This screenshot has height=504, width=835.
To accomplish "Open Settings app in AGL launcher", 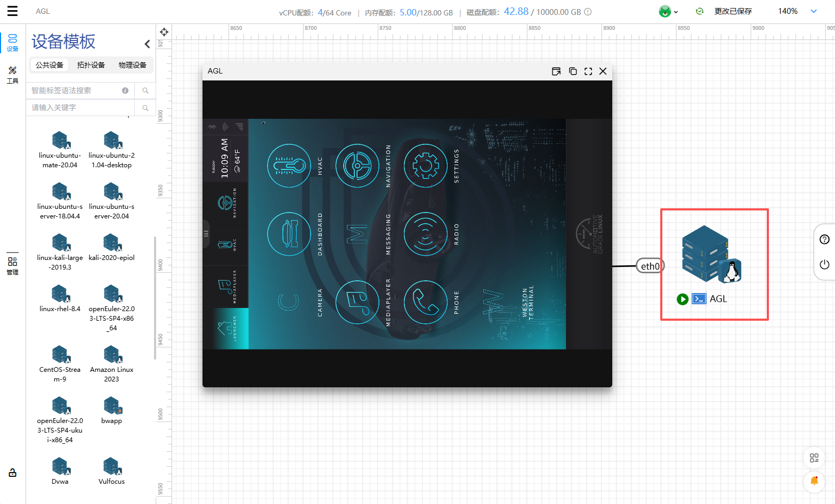I will [x=425, y=166].
